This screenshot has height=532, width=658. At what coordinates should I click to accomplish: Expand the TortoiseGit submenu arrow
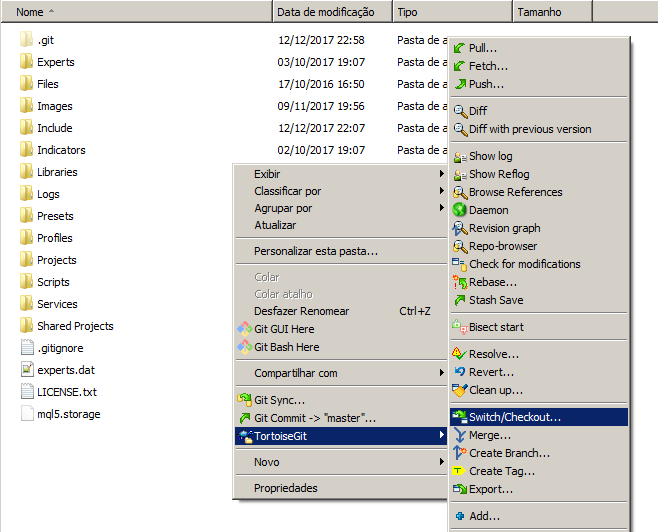point(441,435)
